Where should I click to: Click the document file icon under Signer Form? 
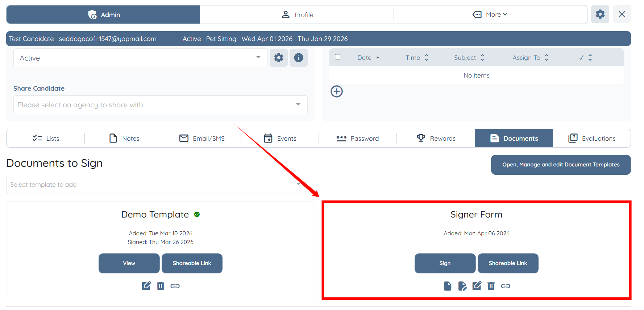pyautogui.click(x=448, y=286)
